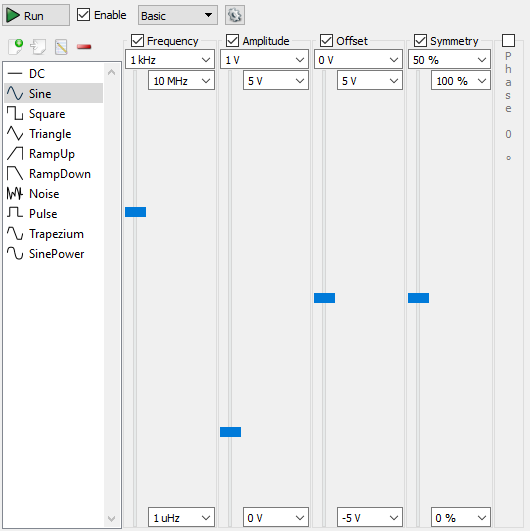Open the amplitude 5 V maximum dropdown
Screen dimensions: 530x531
click(276, 81)
